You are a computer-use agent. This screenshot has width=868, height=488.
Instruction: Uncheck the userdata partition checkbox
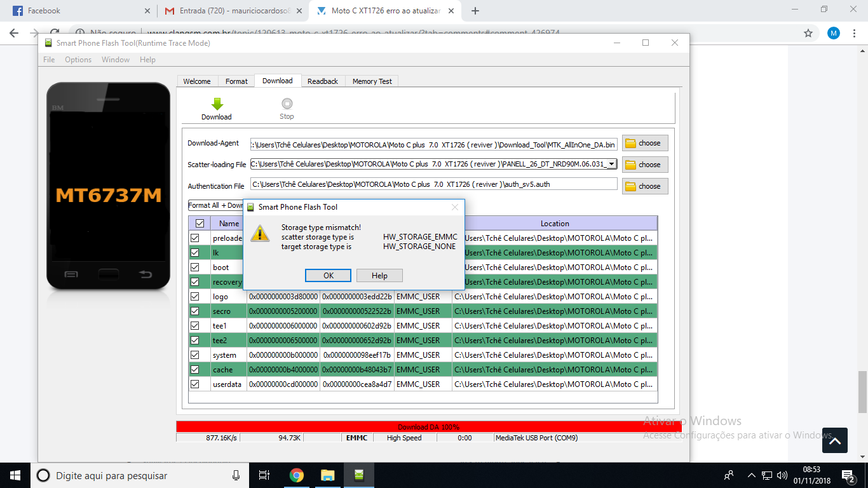click(195, 384)
